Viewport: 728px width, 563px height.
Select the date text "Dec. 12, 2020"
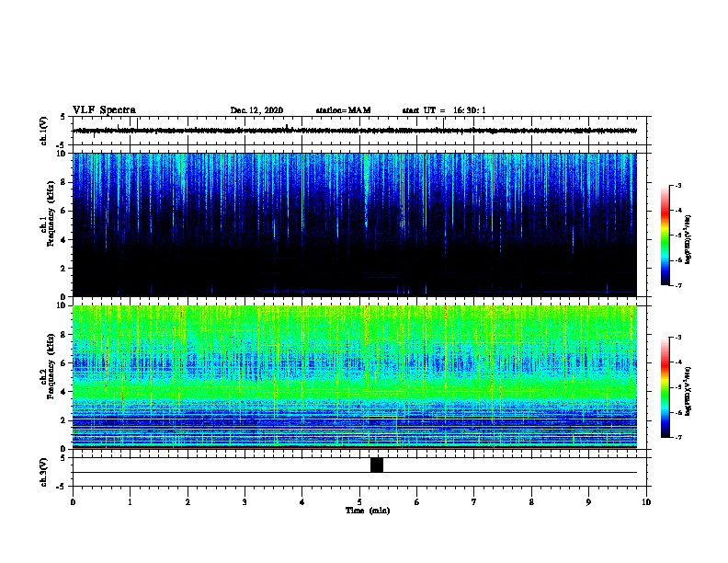[x=256, y=110]
